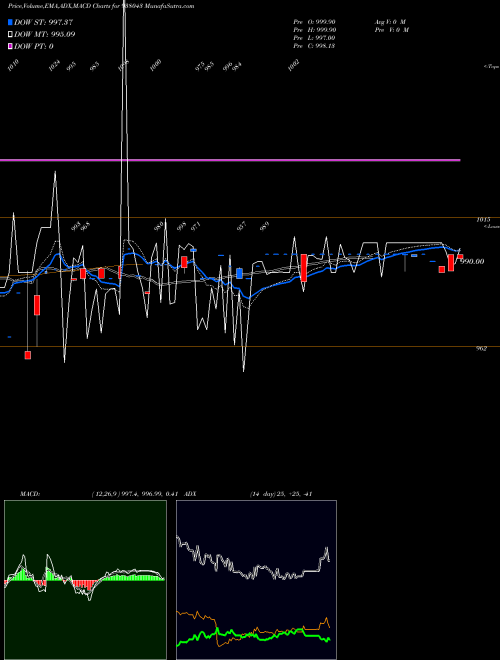Viewport: 500px width, 660px height.
Task: Click the 962 price level label
Action: 481,349
